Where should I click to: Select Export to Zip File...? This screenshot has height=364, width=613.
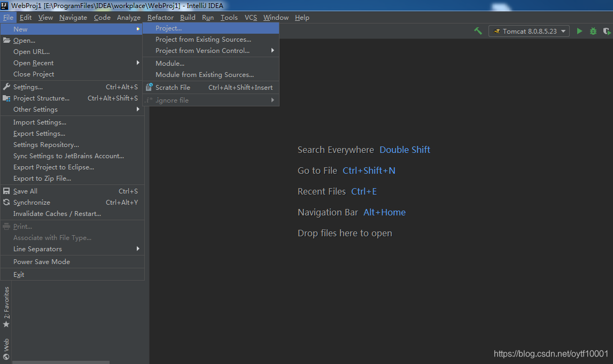(72, 179)
